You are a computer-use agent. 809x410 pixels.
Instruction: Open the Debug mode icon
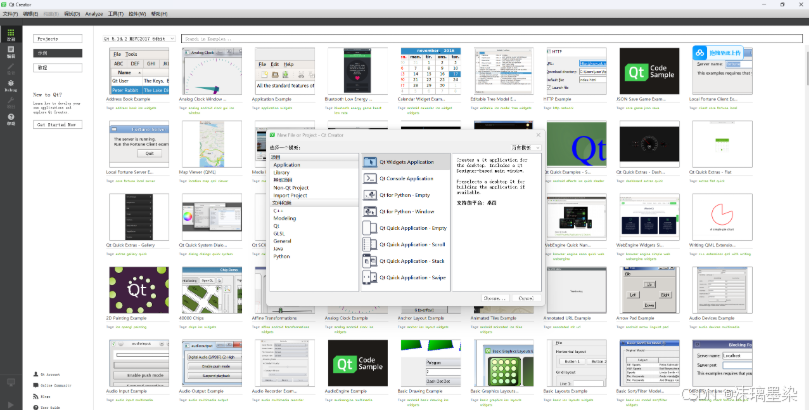pos(11,85)
